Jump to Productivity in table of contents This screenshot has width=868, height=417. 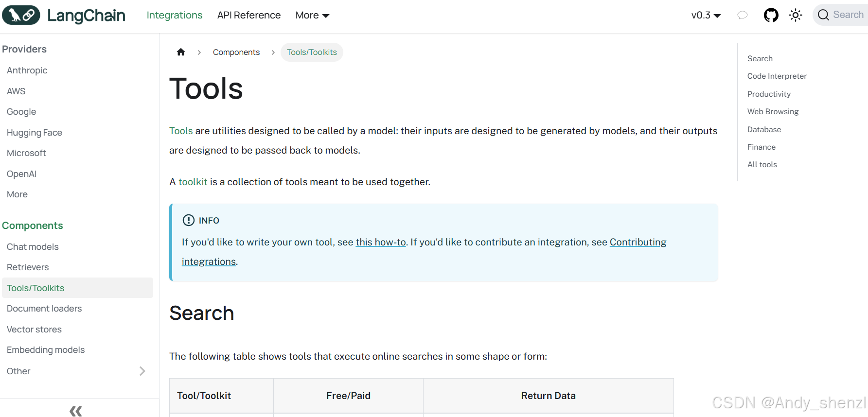tap(769, 94)
